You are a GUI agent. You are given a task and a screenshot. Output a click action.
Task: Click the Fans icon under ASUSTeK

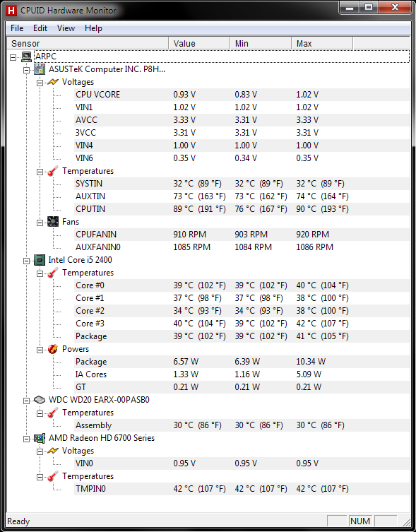(x=53, y=222)
